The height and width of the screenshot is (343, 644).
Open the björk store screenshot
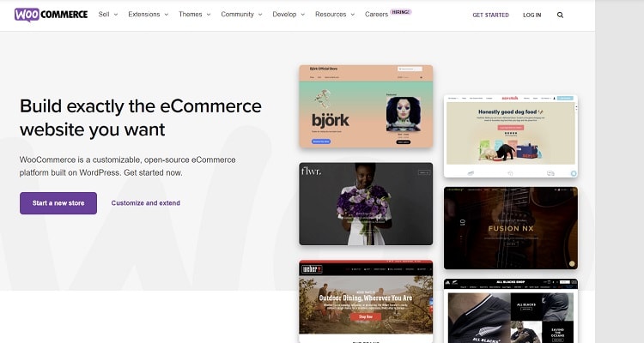(366, 106)
